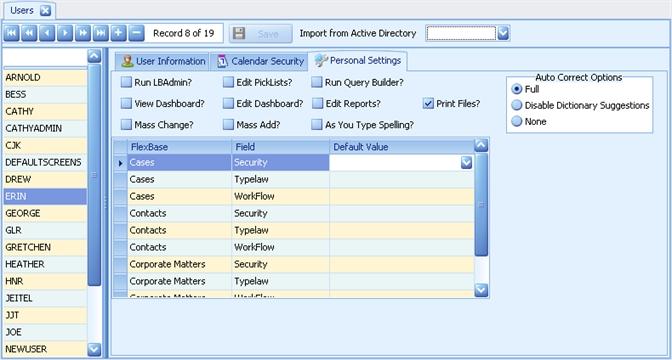Select Disable Dictionary Suggestions radio button
This screenshot has height=360, width=672.
(x=517, y=105)
